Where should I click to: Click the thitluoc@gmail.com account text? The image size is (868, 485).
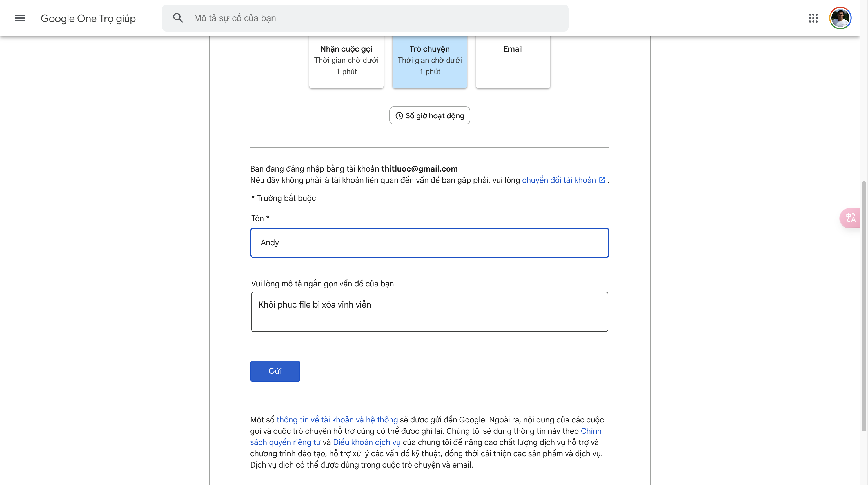419,169
